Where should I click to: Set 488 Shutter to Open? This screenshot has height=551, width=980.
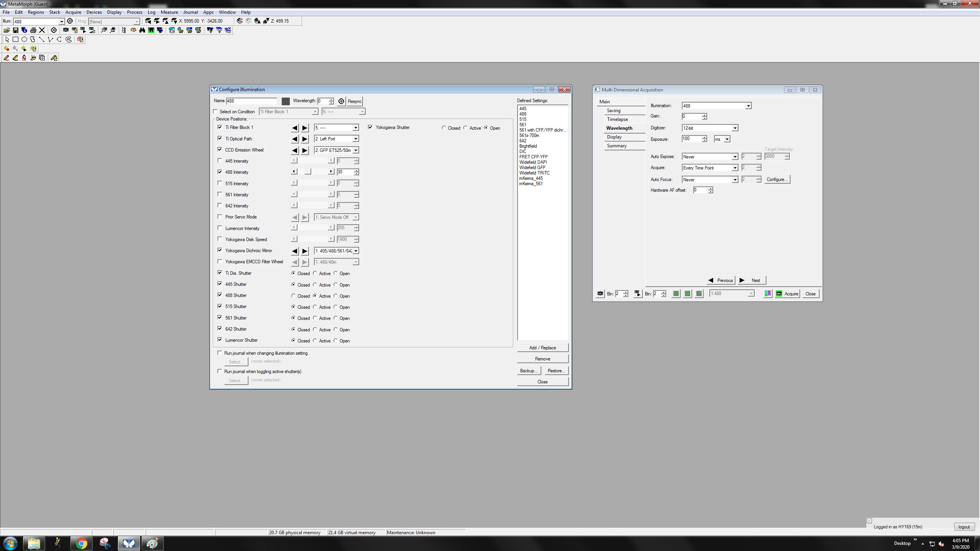click(x=336, y=296)
